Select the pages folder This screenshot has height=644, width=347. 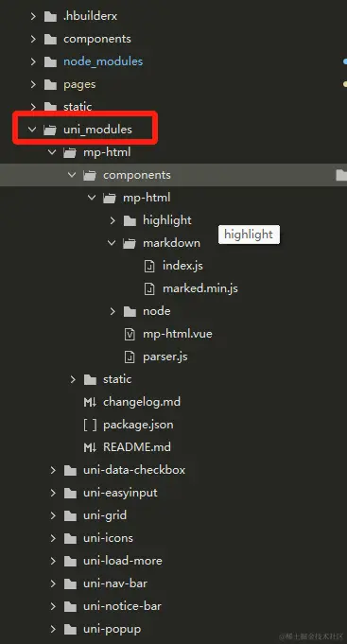[x=79, y=84]
